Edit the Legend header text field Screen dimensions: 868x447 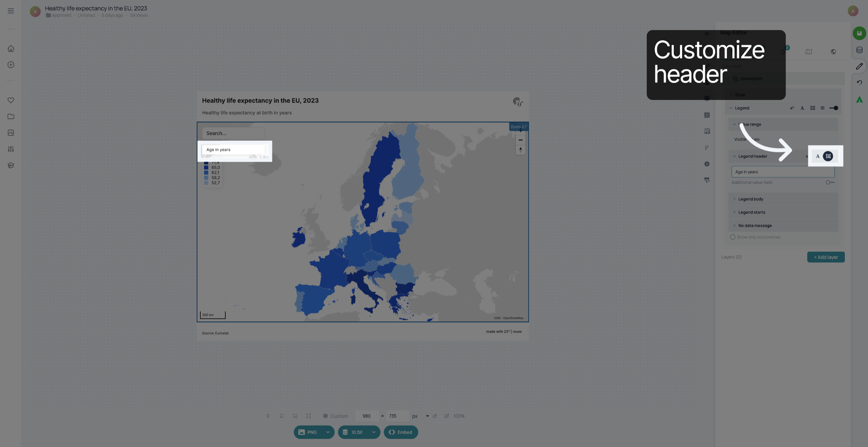(x=783, y=172)
